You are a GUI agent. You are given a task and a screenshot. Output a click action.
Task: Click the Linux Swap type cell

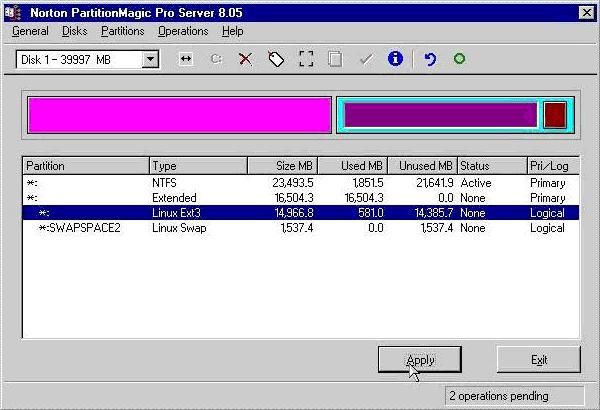pos(179,228)
